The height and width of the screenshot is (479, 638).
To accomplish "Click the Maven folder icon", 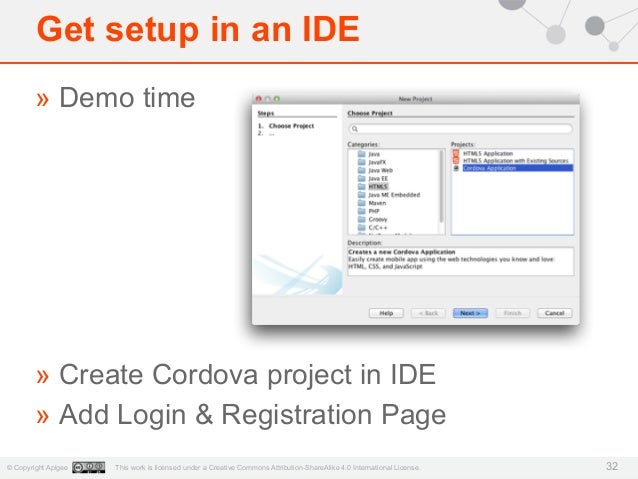I will coord(361,203).
